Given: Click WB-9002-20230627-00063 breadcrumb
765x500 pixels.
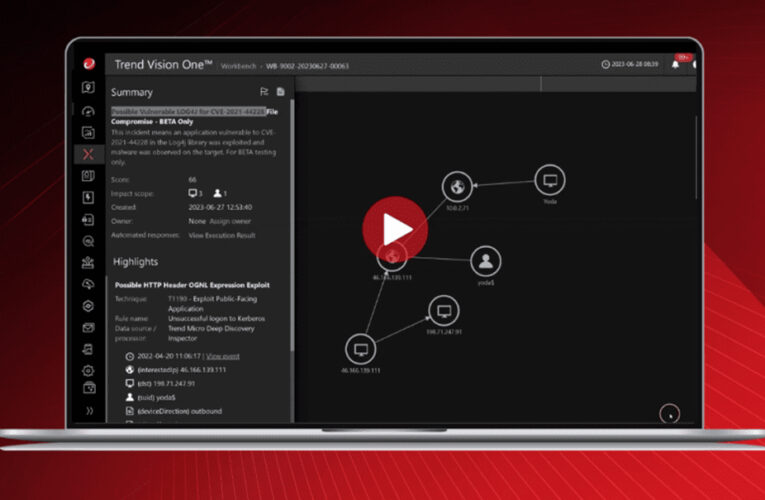Looking at the screenshot, I should click(x=307, y=66).
